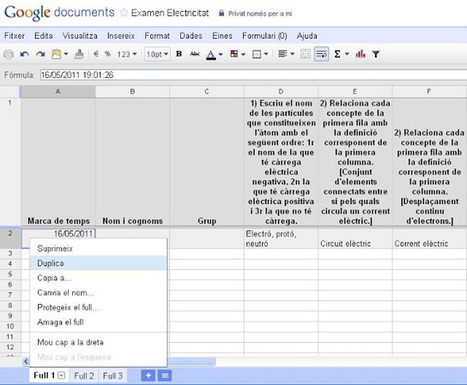Open the Dades menu
Viewport: 467px width, 385px height.
point(191,36)
